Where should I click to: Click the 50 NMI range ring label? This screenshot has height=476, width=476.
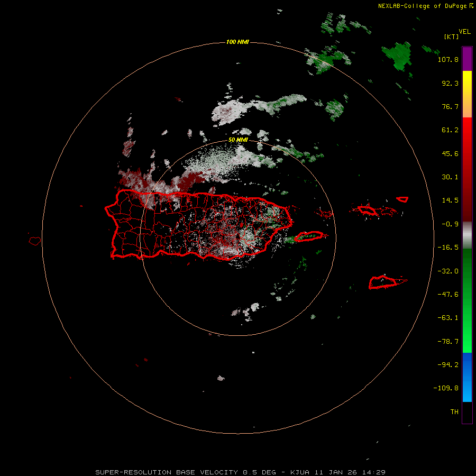[238, 140]
